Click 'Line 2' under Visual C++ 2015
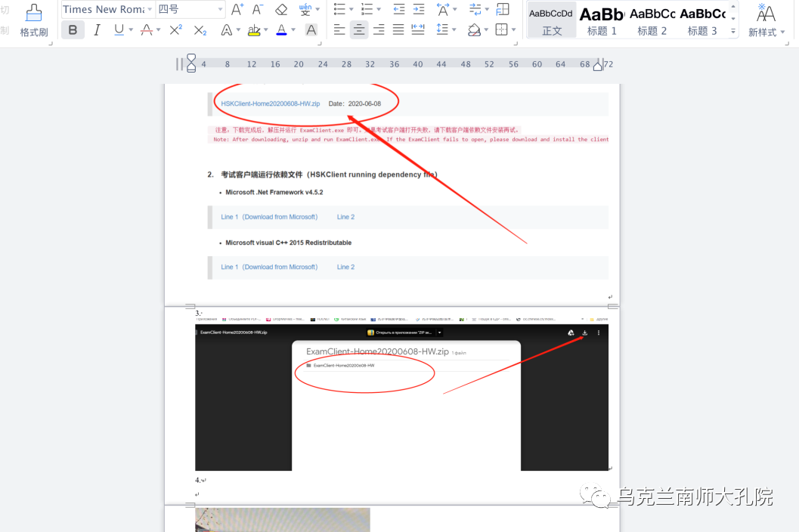The image size is (799, 532). 345,267
